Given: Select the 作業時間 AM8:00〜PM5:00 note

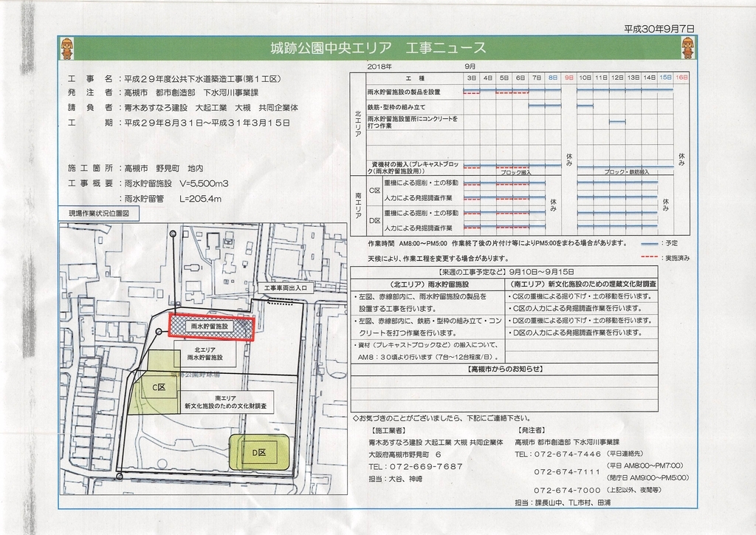Looking at the screenshot, I should click(x=498, y=243).
